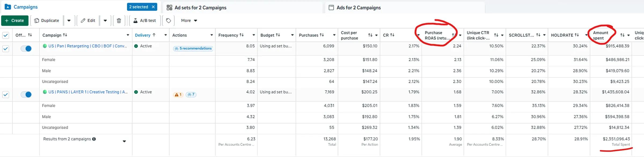Click the recommendations badge showing 7
This screenshot has height=157, width=644.
[191, 95]
